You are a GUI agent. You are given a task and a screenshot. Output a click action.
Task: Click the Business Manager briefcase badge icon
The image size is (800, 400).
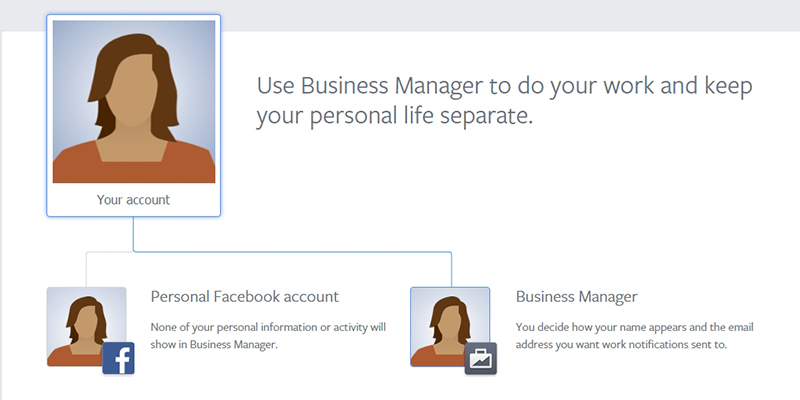click(481, 358)
